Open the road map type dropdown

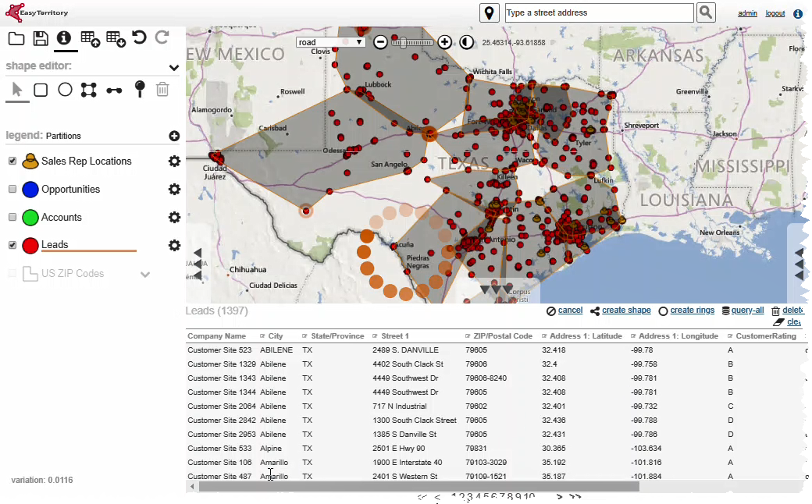(331, 42)
